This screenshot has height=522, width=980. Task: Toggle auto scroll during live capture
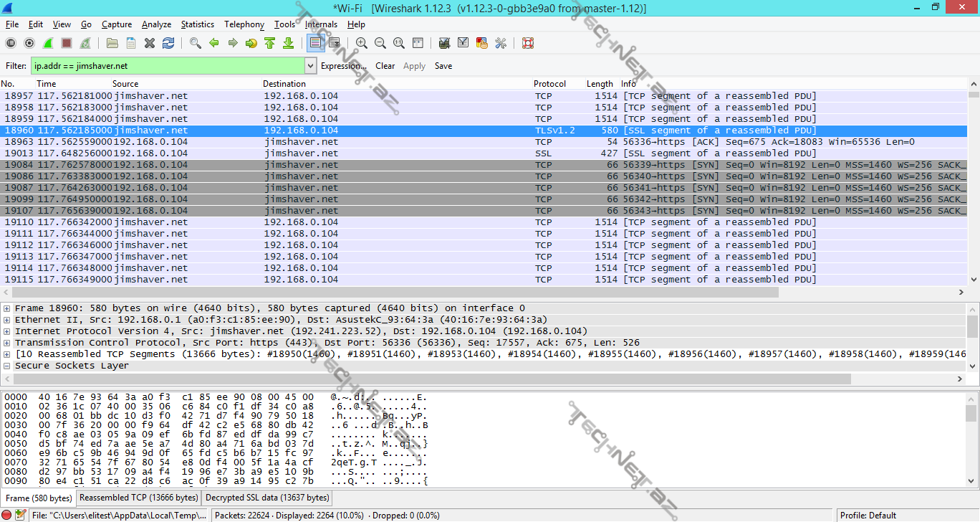(x=334, y=43)
